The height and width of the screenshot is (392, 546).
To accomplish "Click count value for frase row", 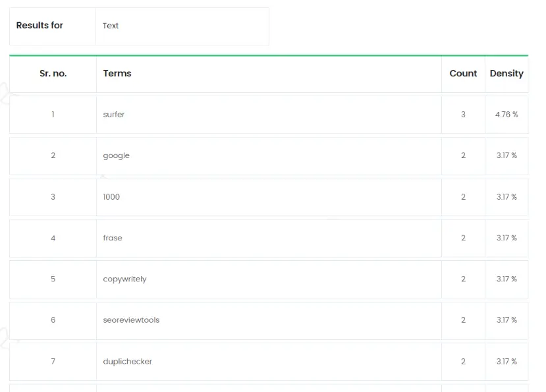I will click(x=463, y=238).
